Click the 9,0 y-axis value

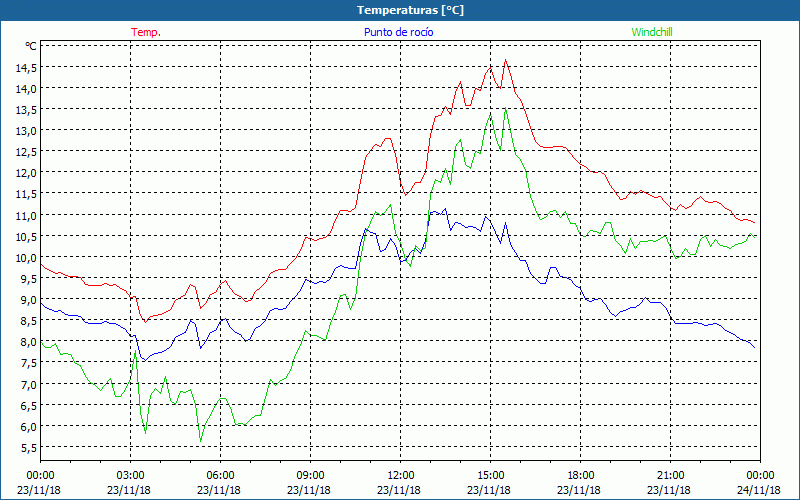pos(30,299)
